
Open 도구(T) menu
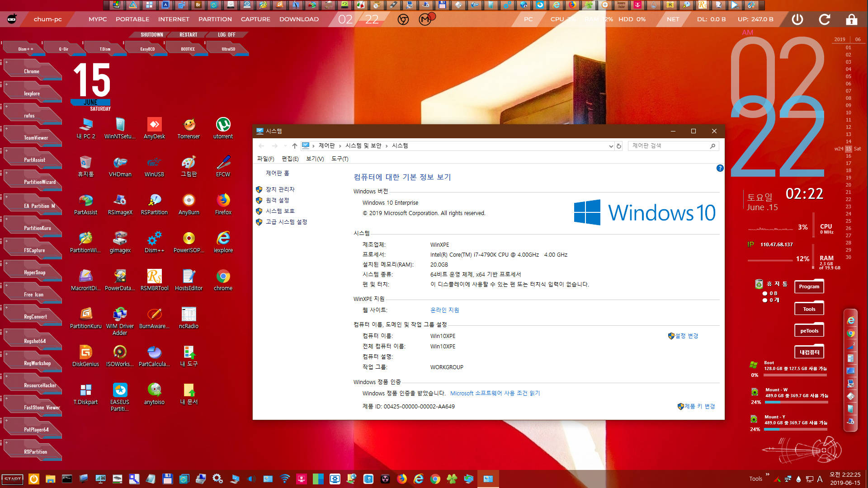click(340, 159)
